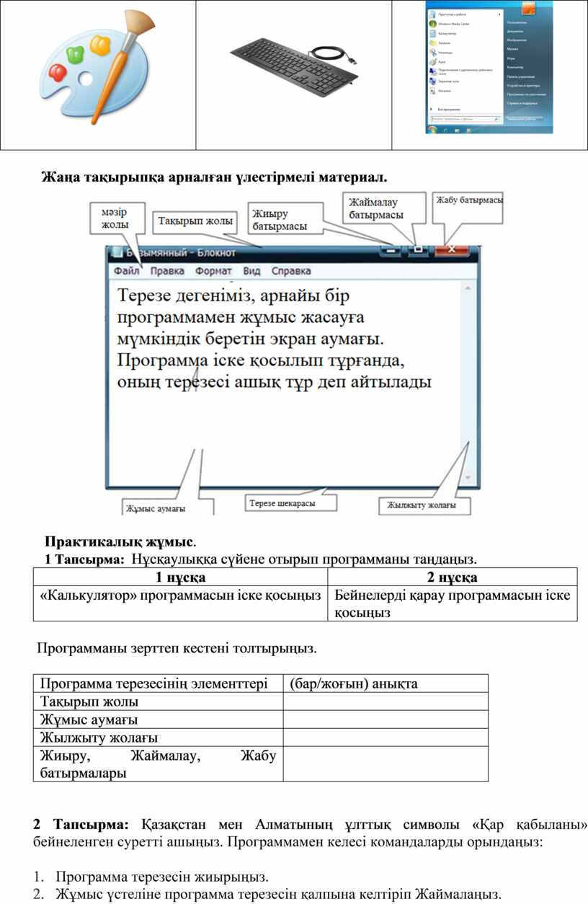Click the Жылжыту жолағы table row label
This screenshot has height=904, width=588.
point(99,737)
